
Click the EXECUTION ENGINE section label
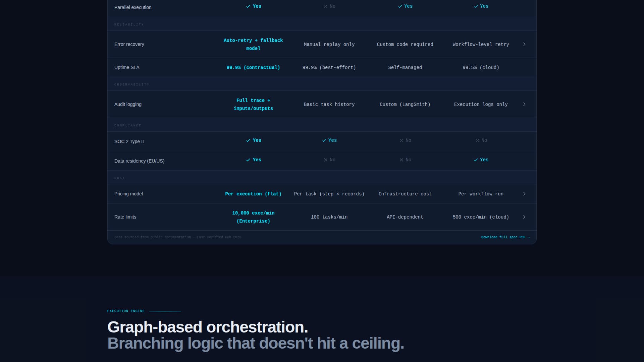pos(126,311)
